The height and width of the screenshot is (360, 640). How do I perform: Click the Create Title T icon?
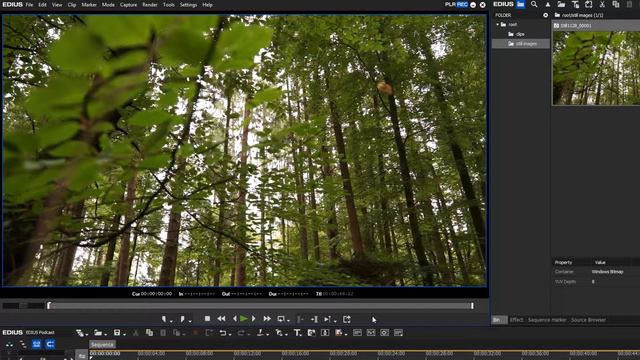tap(297, 333)
